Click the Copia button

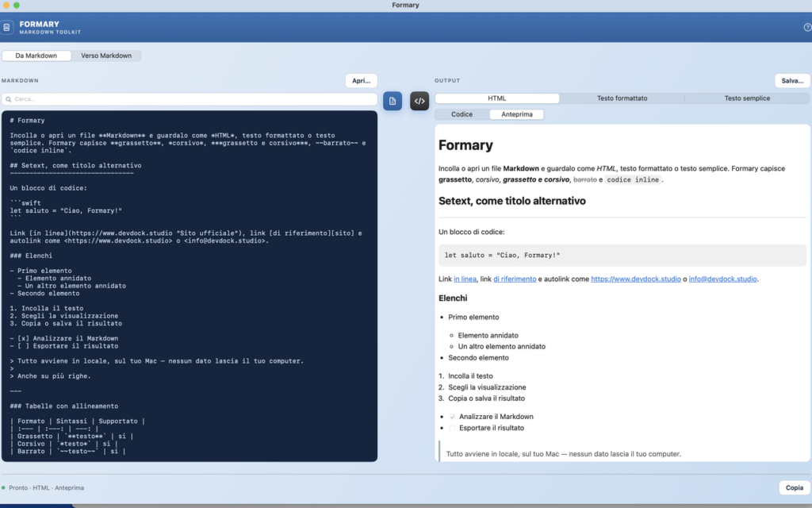coord(795,488)
